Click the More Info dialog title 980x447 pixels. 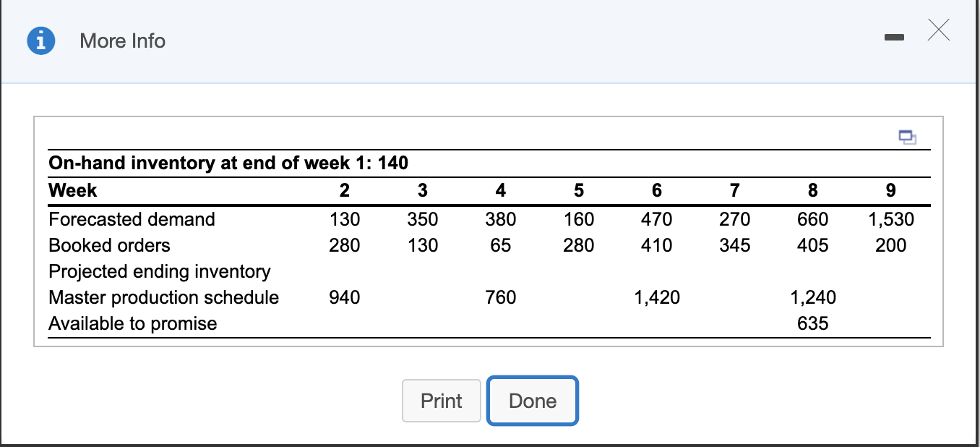(122, 41)
